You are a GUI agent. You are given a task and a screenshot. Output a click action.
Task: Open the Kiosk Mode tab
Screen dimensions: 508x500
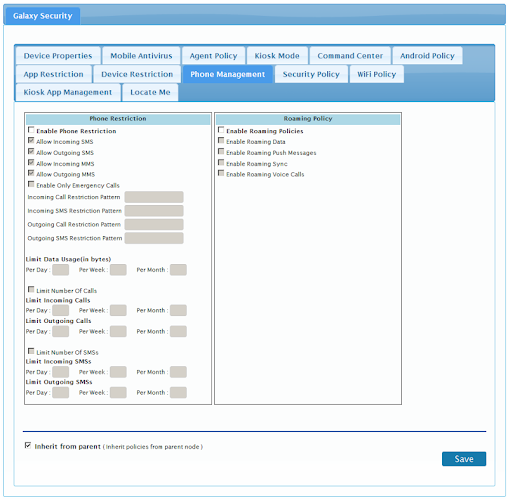[277, 56]
